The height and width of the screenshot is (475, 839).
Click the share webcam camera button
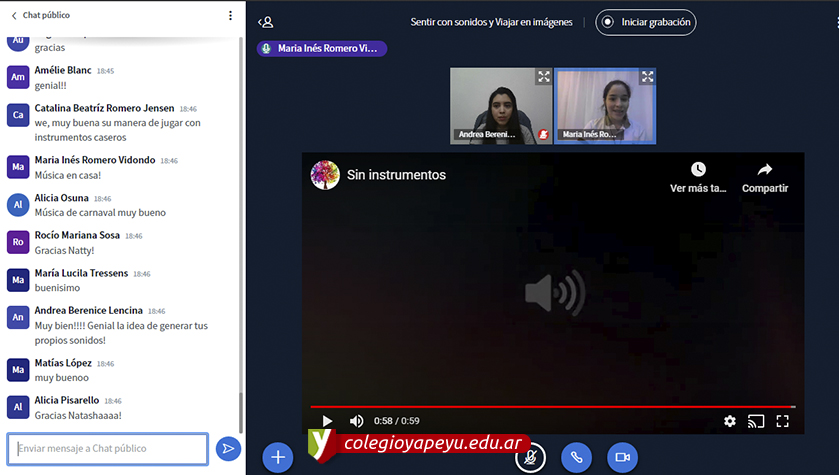622,457
